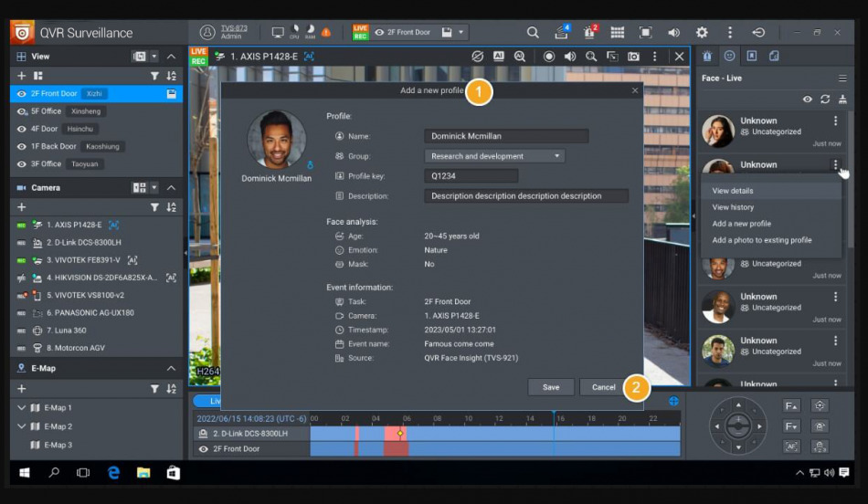Open the grid layout icon in top toolbar
This screenshot has height=504, width=868.
[618, 32]
